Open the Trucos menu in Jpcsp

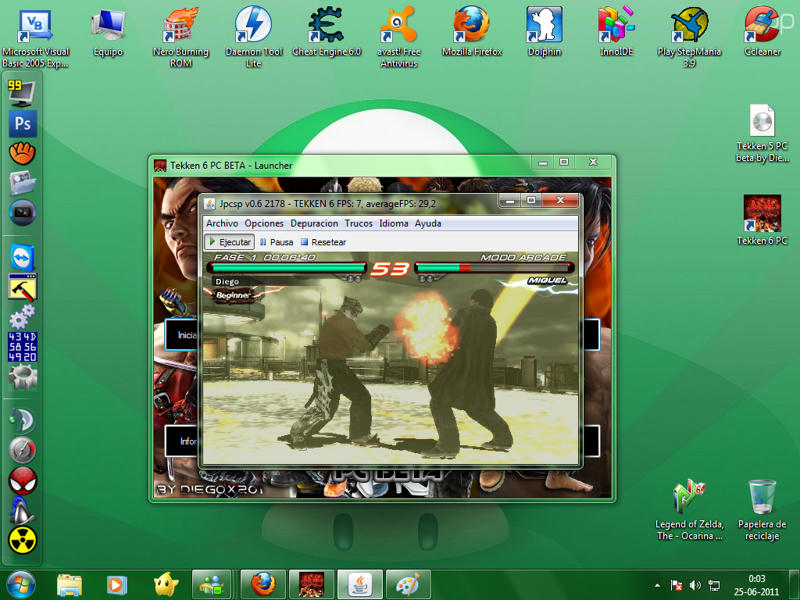(x=358, y=223)
